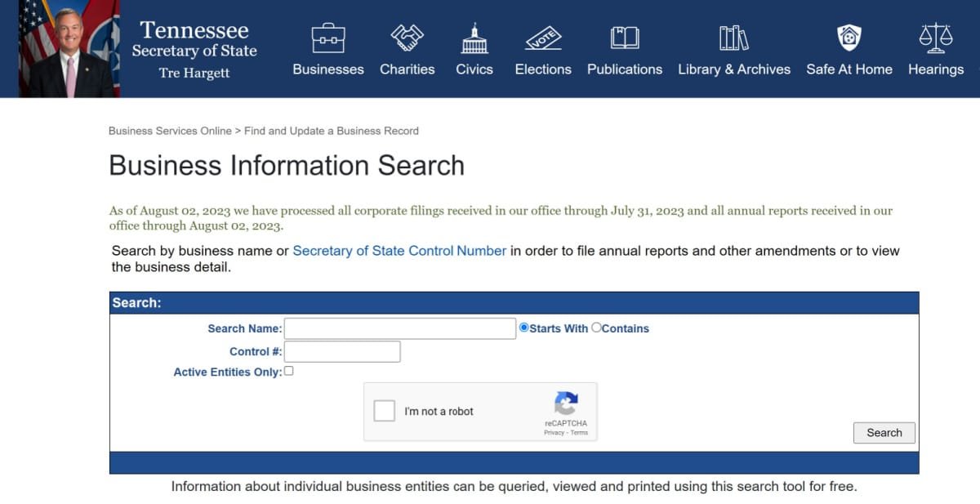Open the Secretary of State Control Number link

(x=399, y=251)
